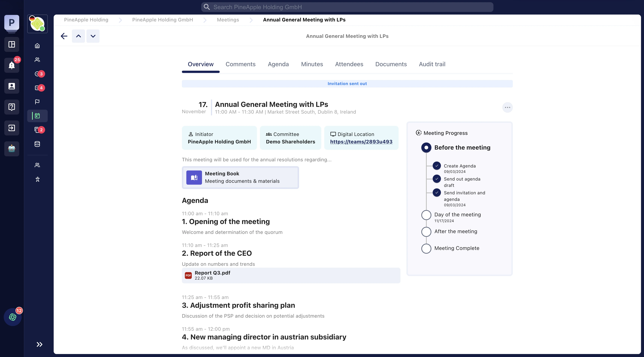The width and height of the screenshot is (644, 357).
Task: Open the flag icon in sidebar
Action: pyautogui.click(x=37, y=102)
